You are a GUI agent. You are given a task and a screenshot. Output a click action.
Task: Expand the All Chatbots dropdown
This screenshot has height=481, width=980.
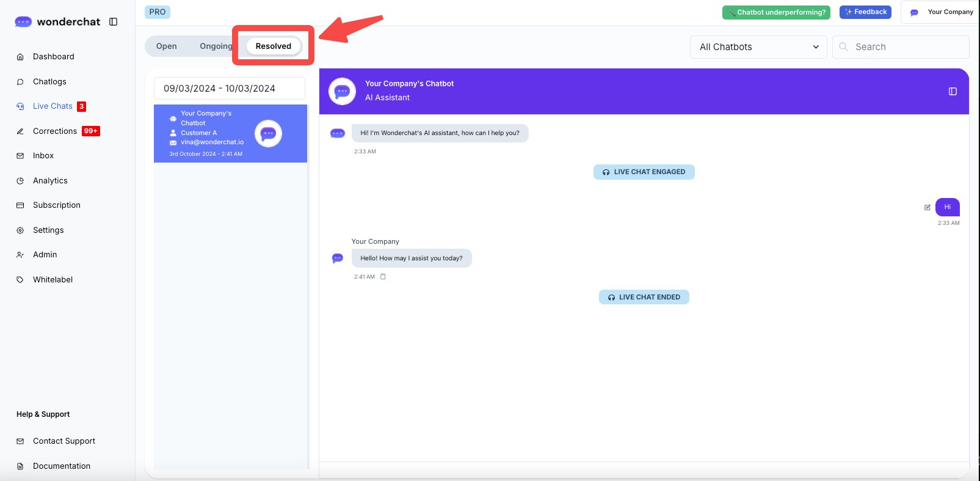click(x=758, y=47)
